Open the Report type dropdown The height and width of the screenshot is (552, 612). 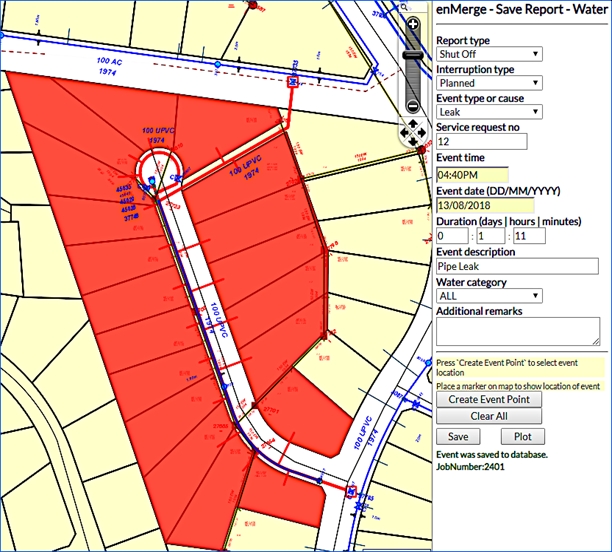489,54
